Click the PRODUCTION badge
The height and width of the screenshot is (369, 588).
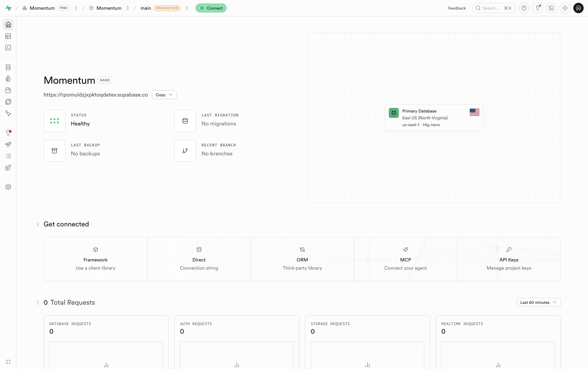point(167,8)
